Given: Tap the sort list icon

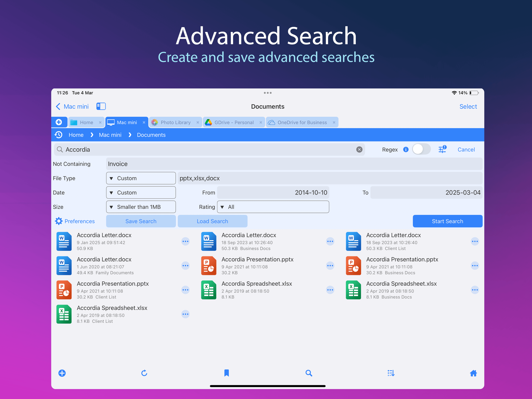Looking at the screenshot, I should [391, 373].
